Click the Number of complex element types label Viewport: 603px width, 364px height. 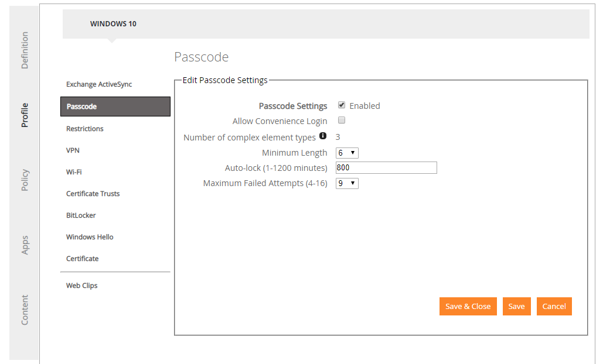[x=250, y=138]
